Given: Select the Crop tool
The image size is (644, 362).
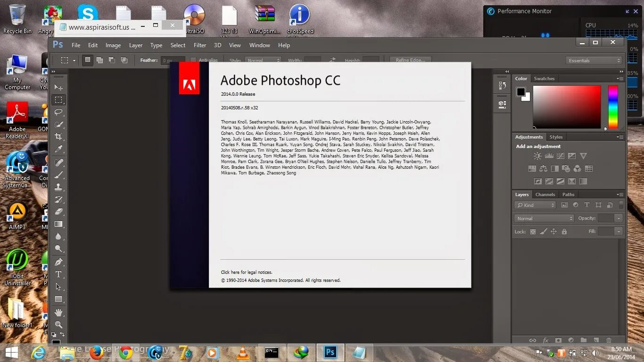Looking at the screenshot, I should [58, 137].
